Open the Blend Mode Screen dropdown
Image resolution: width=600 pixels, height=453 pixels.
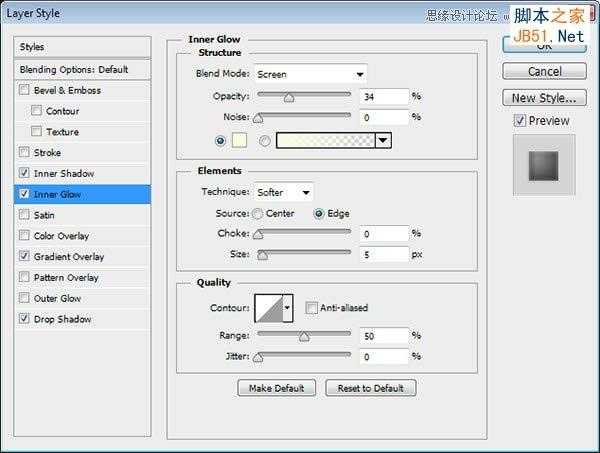click(310, 74)
